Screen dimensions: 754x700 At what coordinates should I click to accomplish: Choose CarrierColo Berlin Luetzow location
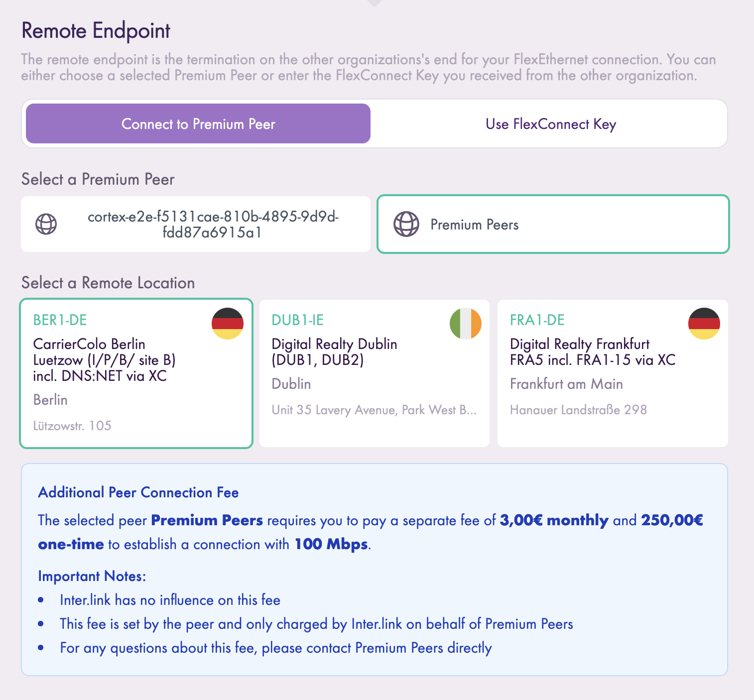(x=104, y=360)
